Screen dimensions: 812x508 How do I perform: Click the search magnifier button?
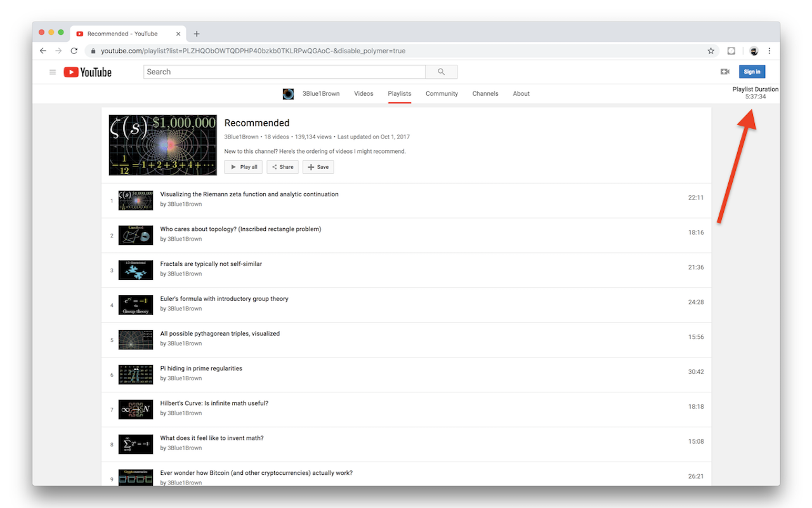pyautogui.click(x=442, y=72)
